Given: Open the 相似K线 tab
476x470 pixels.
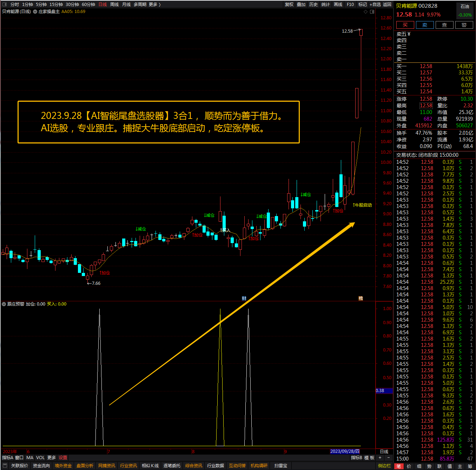Looking at the screenshot, I should point(150,466).
